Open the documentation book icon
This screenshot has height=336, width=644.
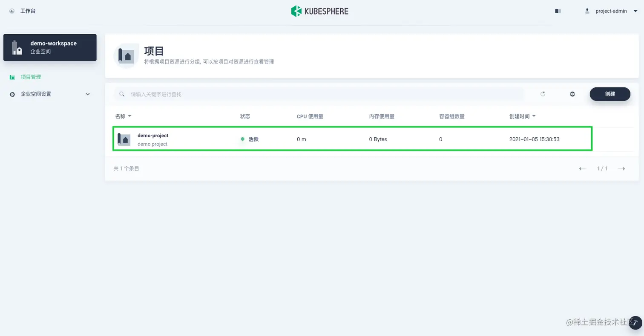tap(558, 11)
